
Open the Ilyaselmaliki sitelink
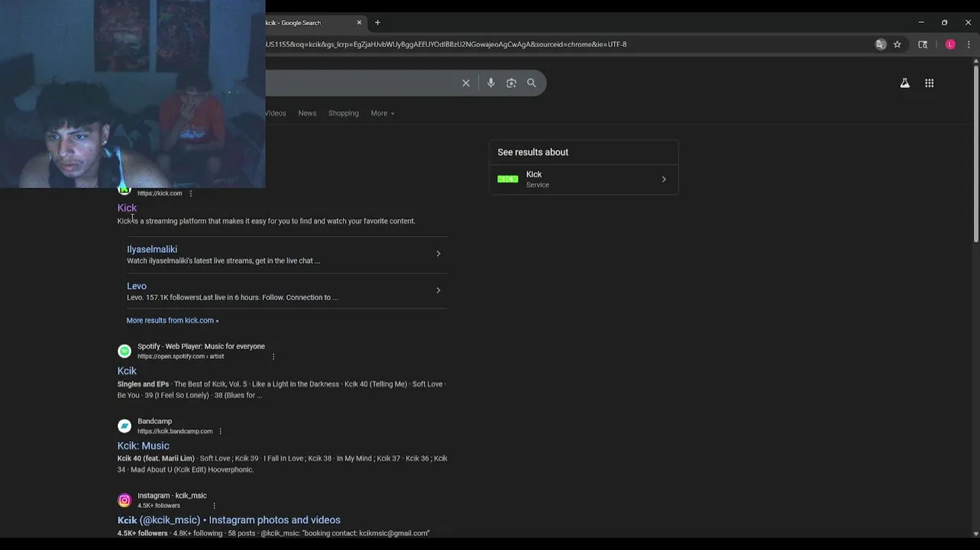(152, 249)
